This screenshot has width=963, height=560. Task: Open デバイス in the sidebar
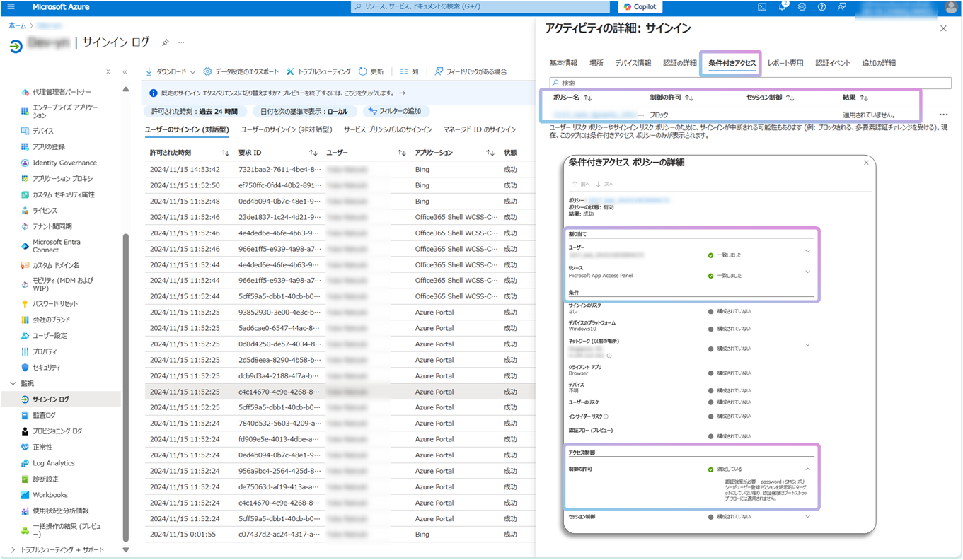tap(42, 131)
